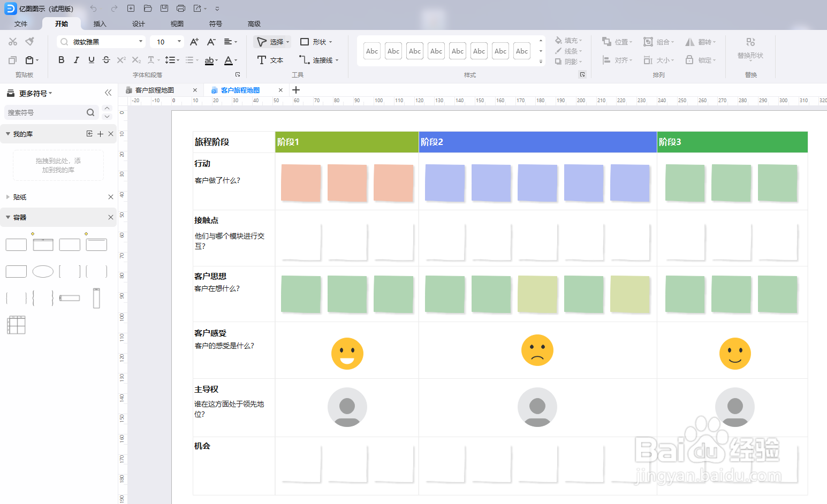
Task: Expand the 贴纸 sticker section
Action: point(8,197)
